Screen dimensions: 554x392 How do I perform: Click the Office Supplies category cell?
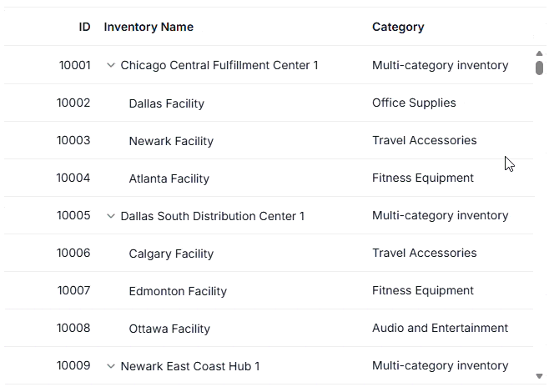tap(414, 103)
